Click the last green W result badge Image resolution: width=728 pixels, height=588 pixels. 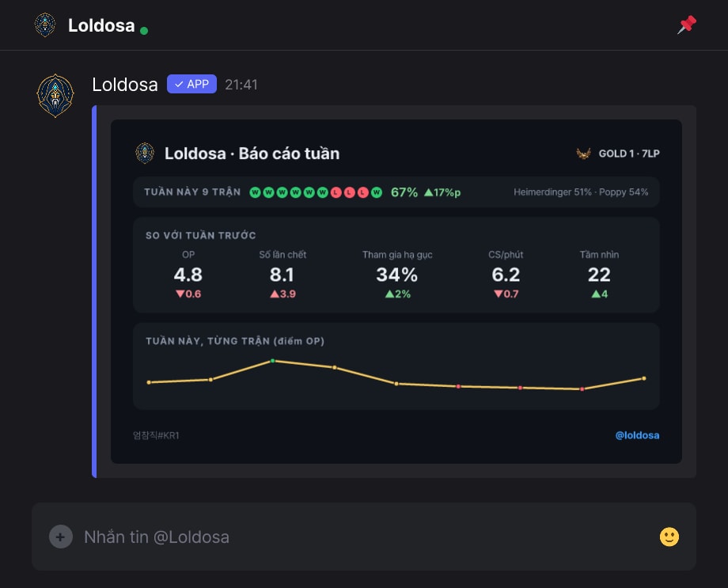tap(377, 192)
